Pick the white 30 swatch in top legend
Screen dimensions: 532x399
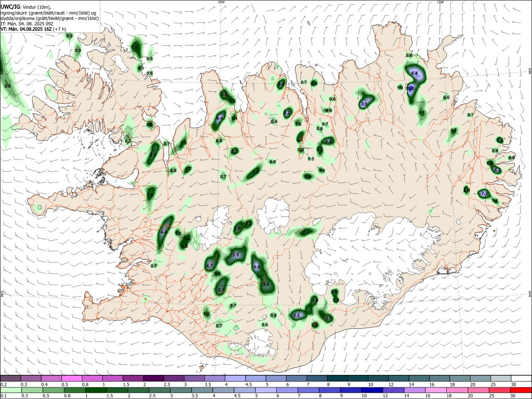521,378
